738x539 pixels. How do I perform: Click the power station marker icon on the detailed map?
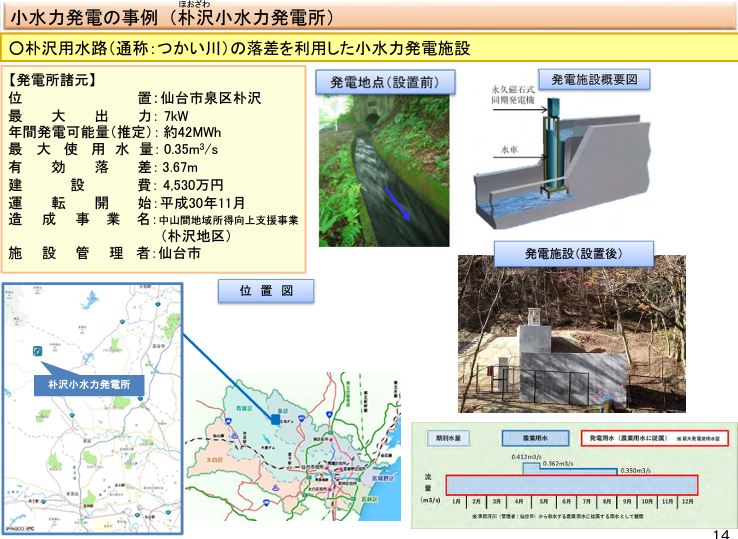tap(38, 351)
